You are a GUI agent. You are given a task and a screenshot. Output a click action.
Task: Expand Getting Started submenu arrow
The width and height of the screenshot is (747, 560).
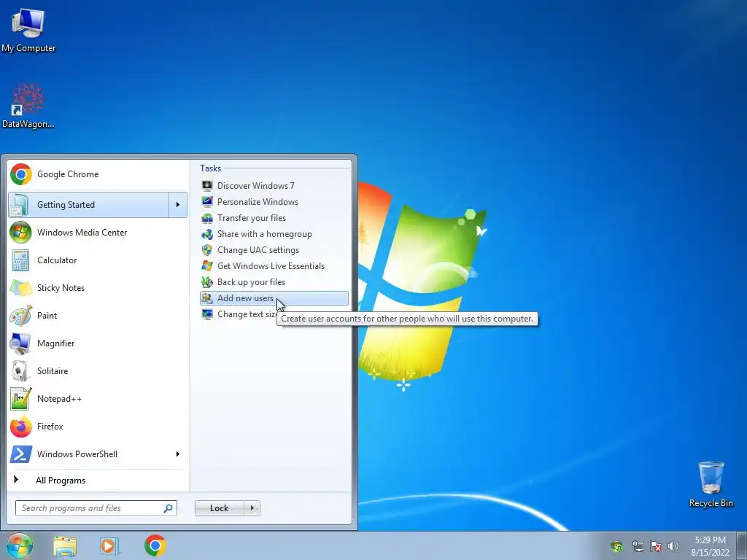[x=178, y=205]
